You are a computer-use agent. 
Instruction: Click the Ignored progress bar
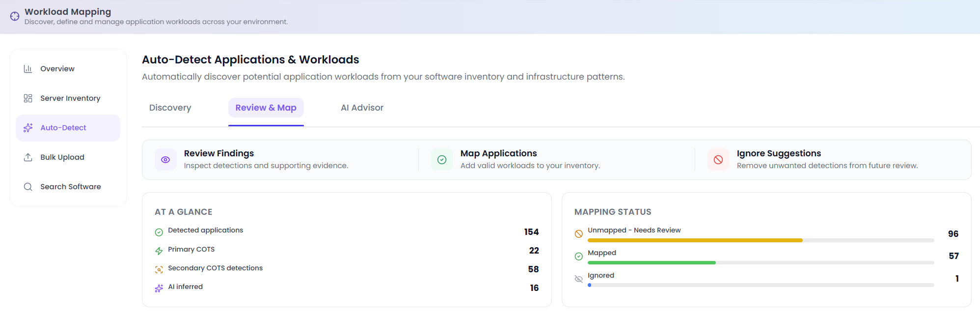[x=761, y=286]
